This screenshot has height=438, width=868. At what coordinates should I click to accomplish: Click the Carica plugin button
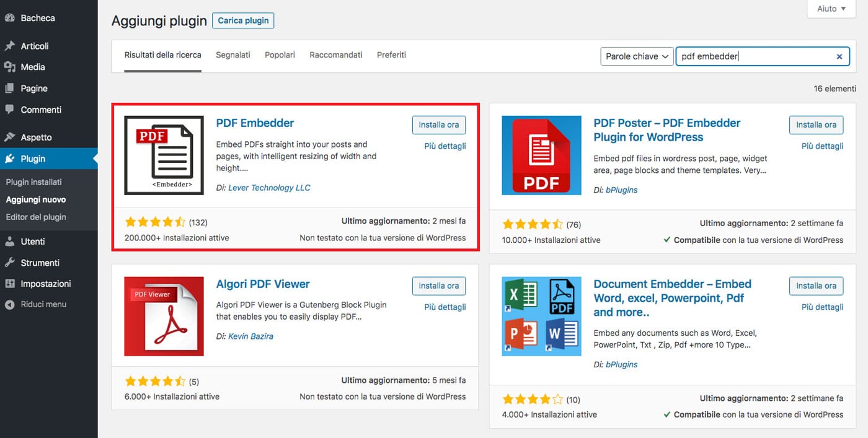tap(243, 20)
